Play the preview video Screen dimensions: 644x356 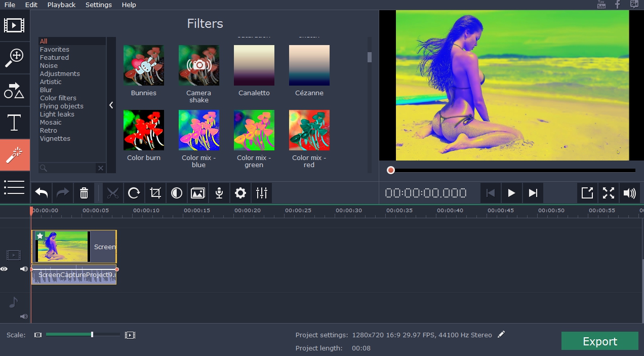511,193
